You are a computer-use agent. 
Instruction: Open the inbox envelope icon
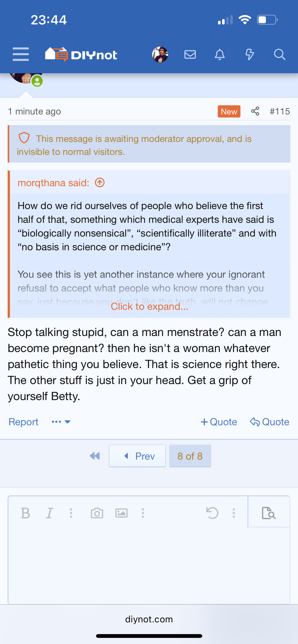(190, 54)
